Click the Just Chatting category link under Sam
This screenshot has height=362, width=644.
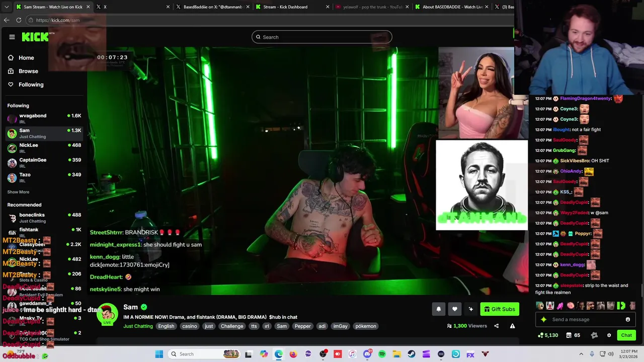point(138,326)
